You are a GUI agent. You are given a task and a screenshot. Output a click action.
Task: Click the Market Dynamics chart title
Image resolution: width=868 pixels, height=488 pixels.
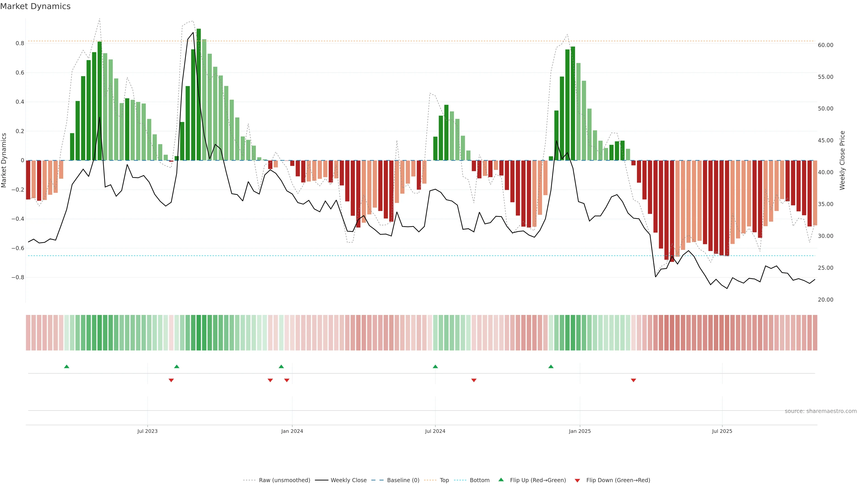(35, 6)
